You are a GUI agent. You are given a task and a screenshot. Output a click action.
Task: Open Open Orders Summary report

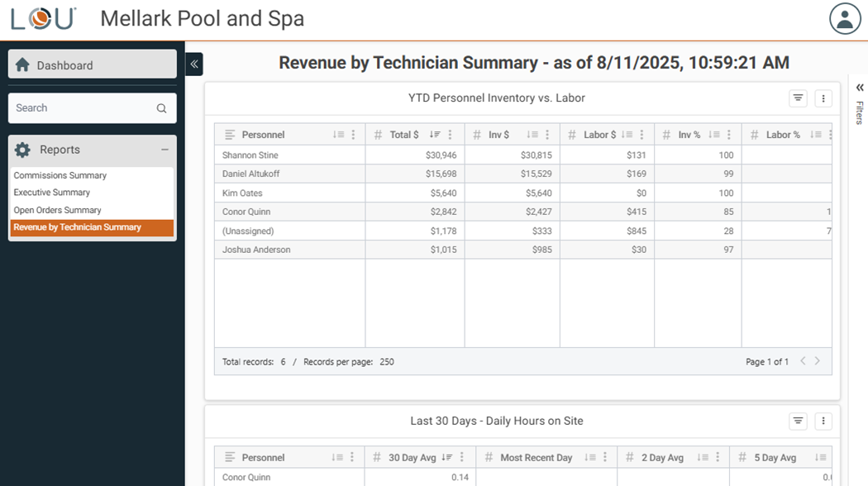(x=57, y=210)
